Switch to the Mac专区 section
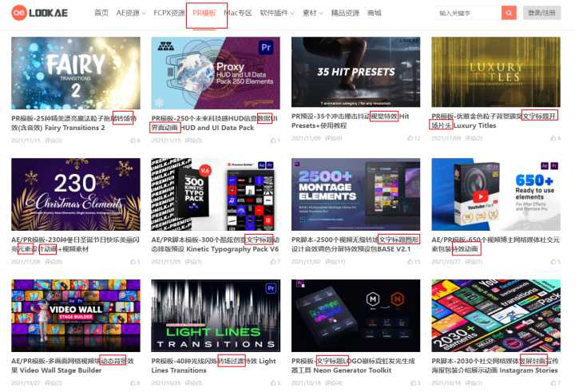 (237, 13)
